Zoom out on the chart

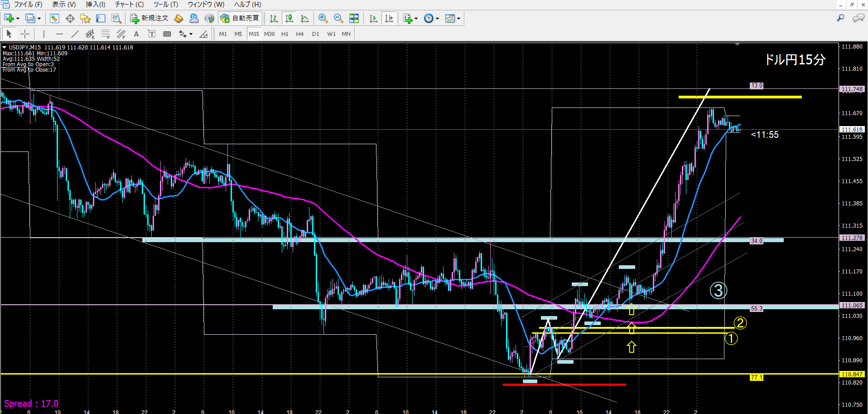338,19
